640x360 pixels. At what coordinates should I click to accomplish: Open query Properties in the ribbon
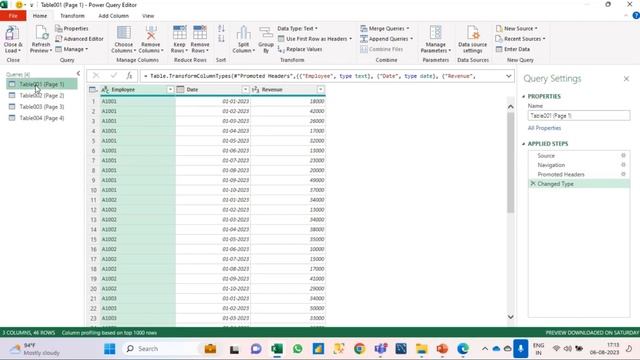pyautogui.click(x=72, y=29)
